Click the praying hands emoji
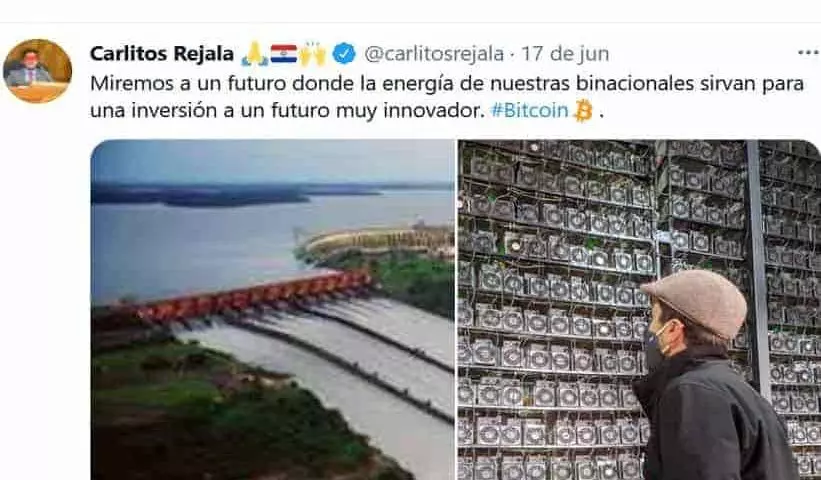This screenshot has width=821, height=480. point(255,54)
